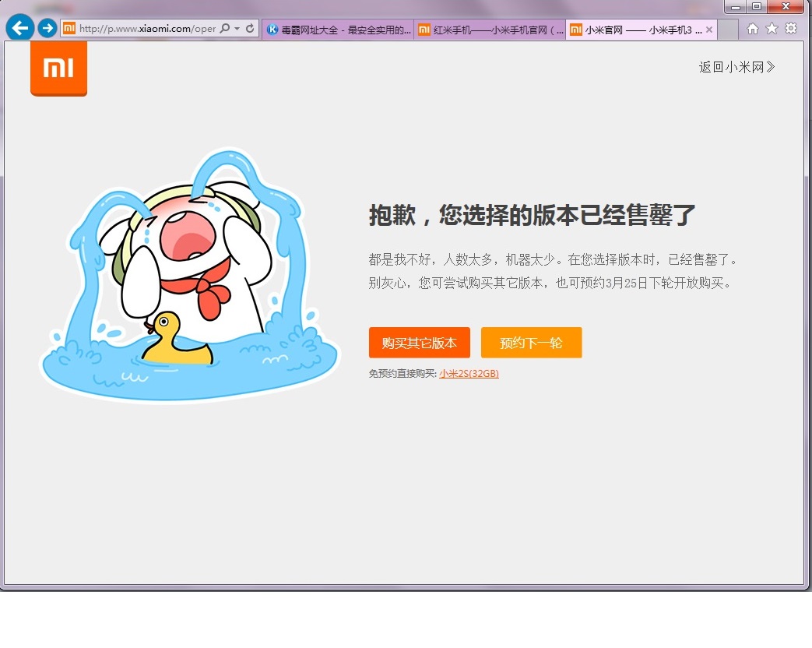Click the 返回小米网 link
The height and width of the screenshot is (648, 812).
[737, 67]
